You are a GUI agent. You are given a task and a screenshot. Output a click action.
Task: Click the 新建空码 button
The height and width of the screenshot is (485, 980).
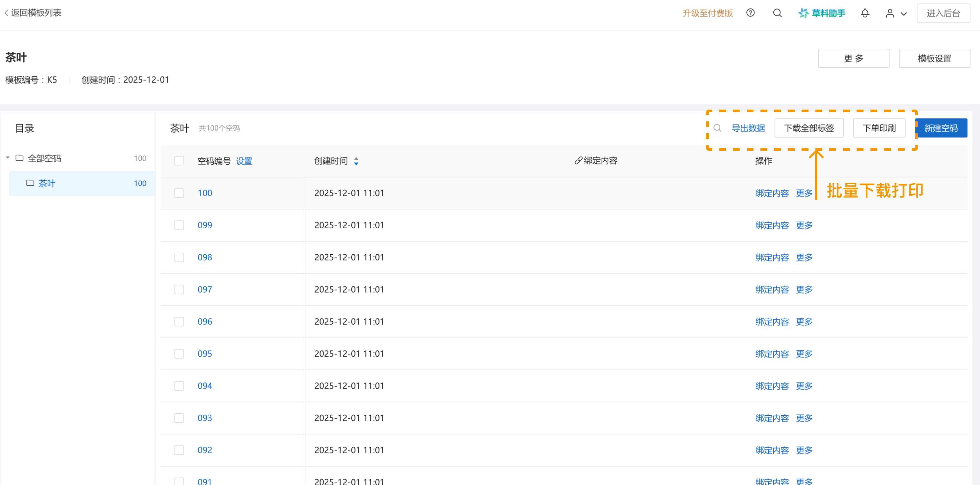click(x=940, y=128)
